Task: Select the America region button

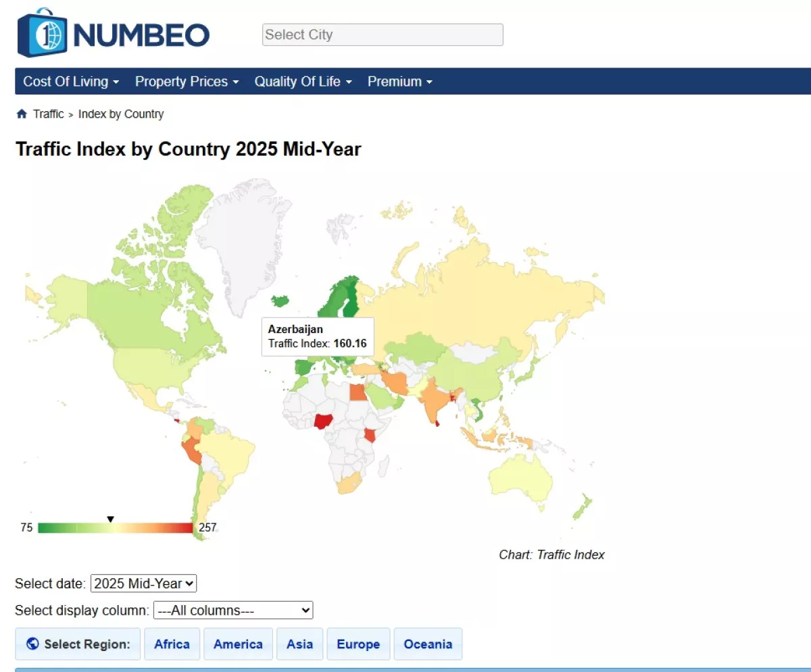Action: pos(238,644)
